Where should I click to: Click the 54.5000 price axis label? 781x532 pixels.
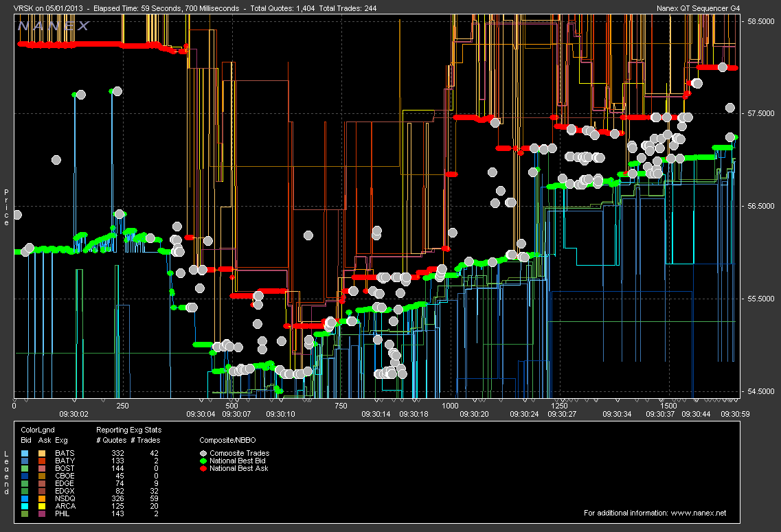click(761, 391)
